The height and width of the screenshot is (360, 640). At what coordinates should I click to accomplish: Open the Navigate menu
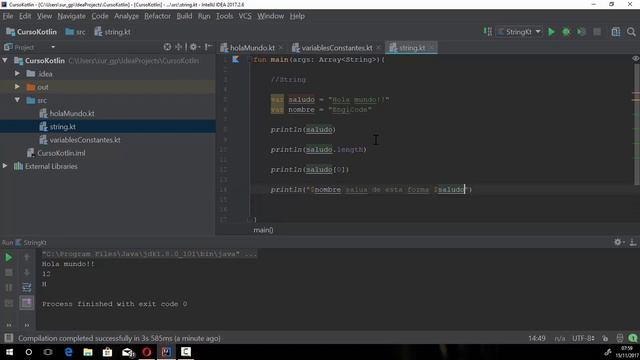tap(71, 16)
